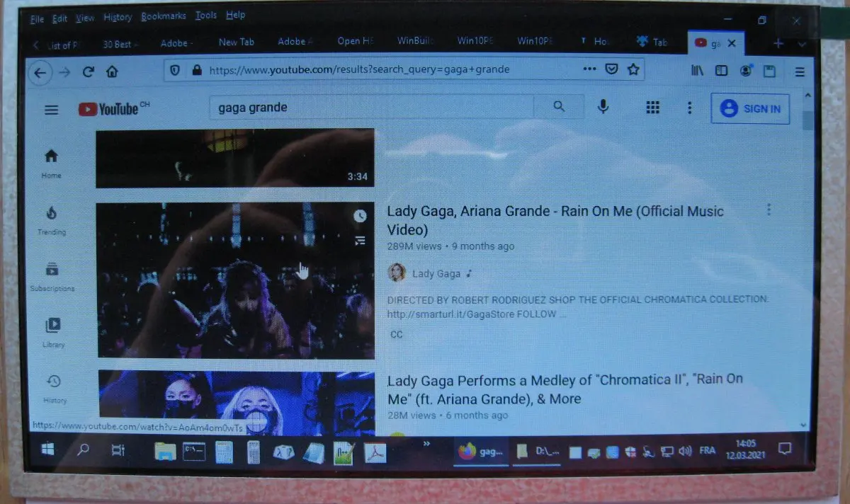Viewport: 850px width, 504px height.
Task: Show site security via the padlock icon
Action: [x=196, y=70]
